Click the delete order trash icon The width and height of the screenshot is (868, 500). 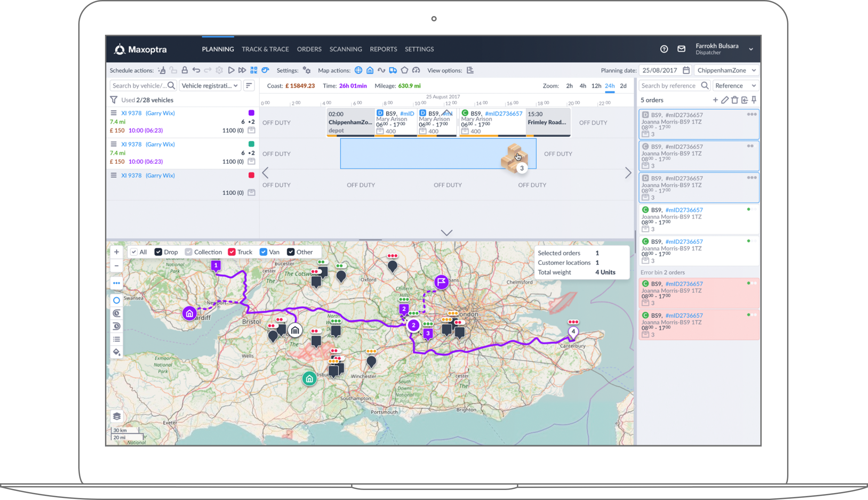click(734, 100)
